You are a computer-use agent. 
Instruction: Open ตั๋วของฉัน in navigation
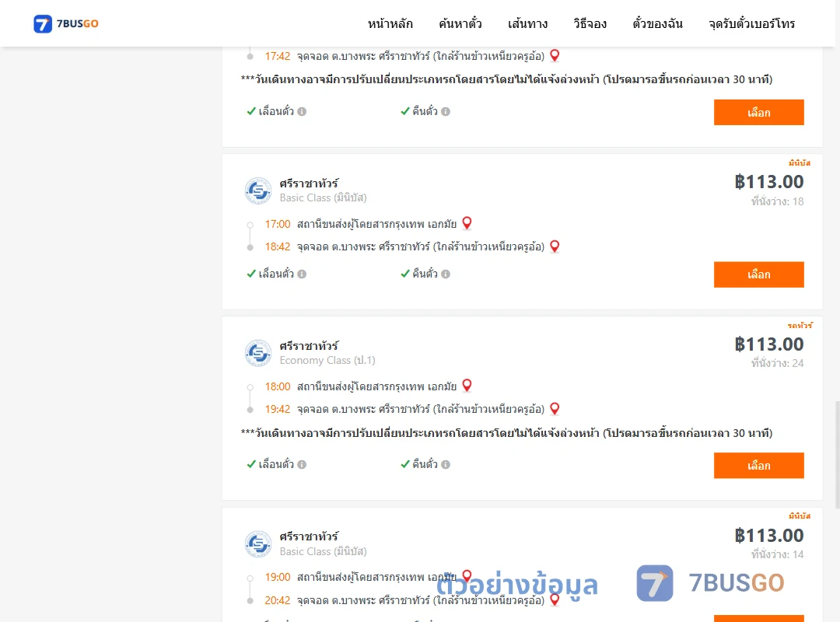pos(657,23)
